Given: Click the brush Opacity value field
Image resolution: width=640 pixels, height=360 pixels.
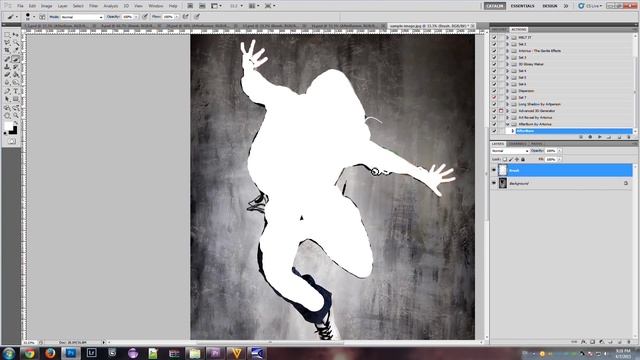Looking at the screenshot, I should tap(127, 17).
